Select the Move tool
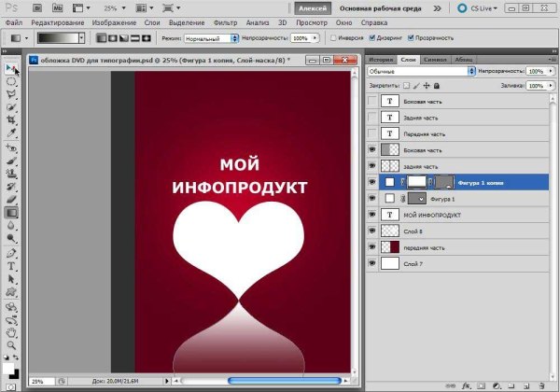 11,68
